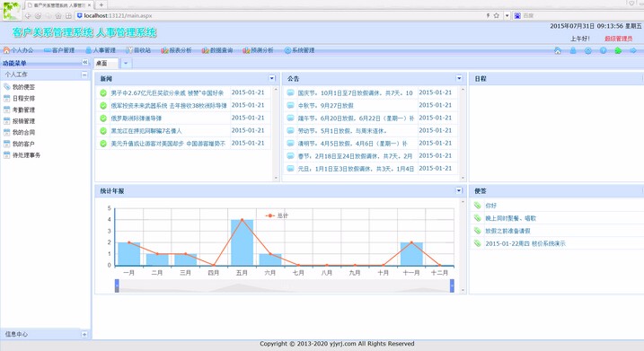Click the right handle of chart zoom slider
Screen dimensions: 644x351
(452, 285)
